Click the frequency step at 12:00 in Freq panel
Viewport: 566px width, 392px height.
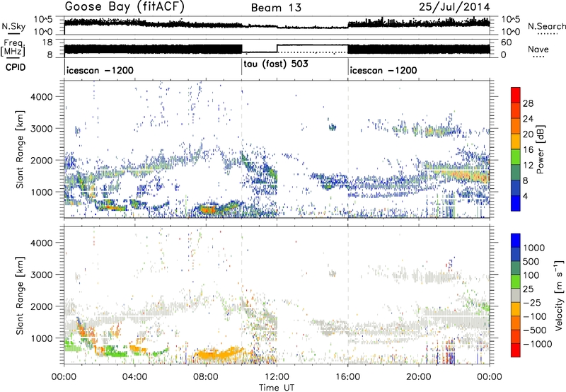tap(277, 48)
